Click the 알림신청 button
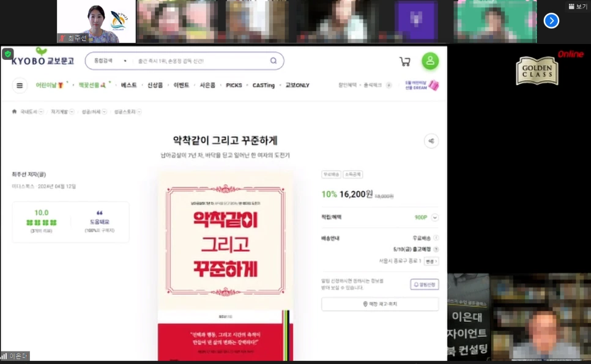Viewport: 591px width, 364px height. [425, 284]
